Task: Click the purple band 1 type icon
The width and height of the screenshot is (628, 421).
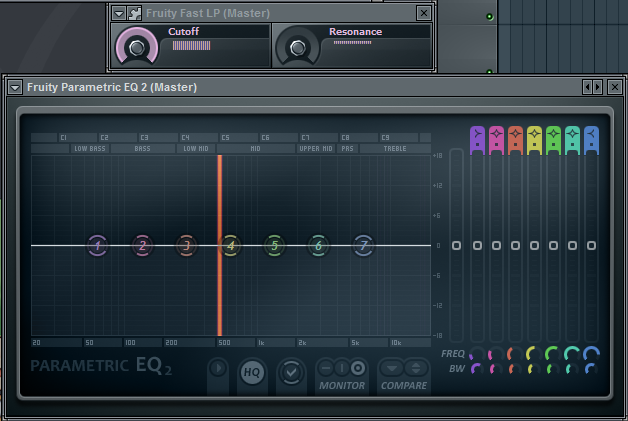Action: point(477,138)
